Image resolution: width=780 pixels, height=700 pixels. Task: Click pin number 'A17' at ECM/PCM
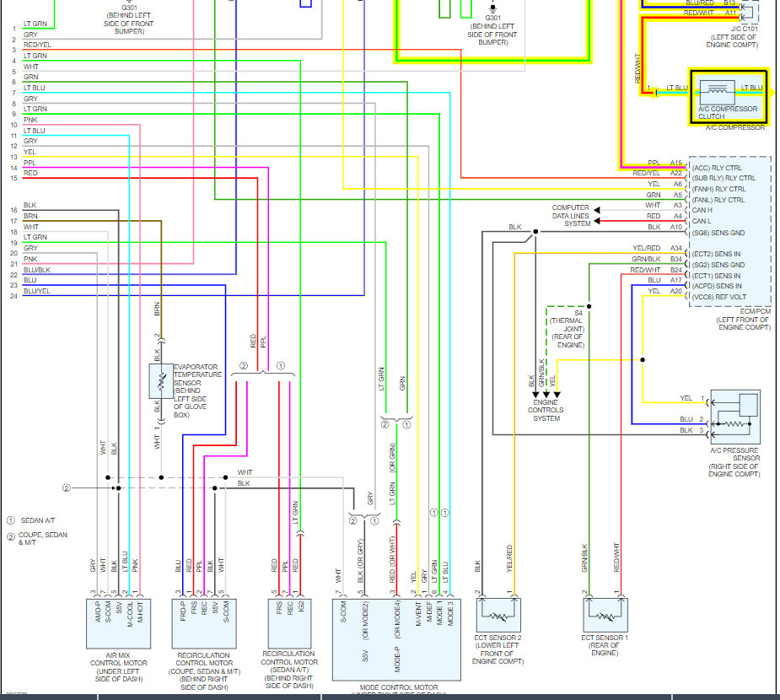[676, 280]
